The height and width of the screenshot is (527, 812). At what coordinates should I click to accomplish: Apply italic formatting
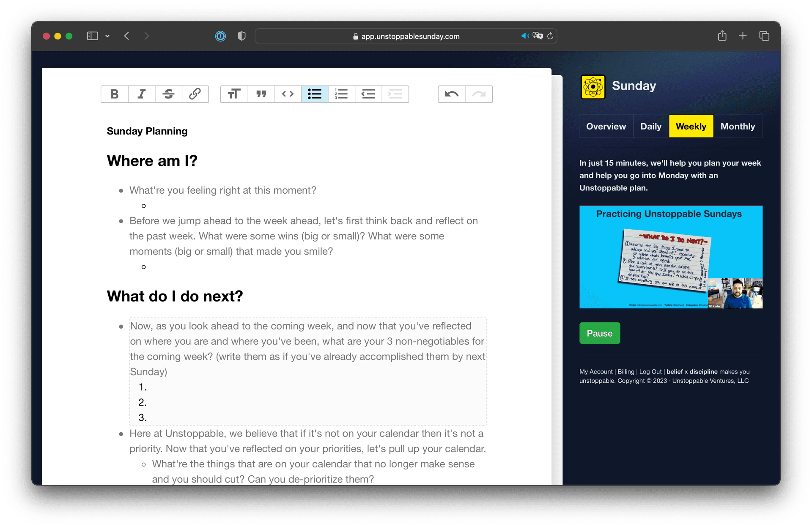tap(141, 94)
